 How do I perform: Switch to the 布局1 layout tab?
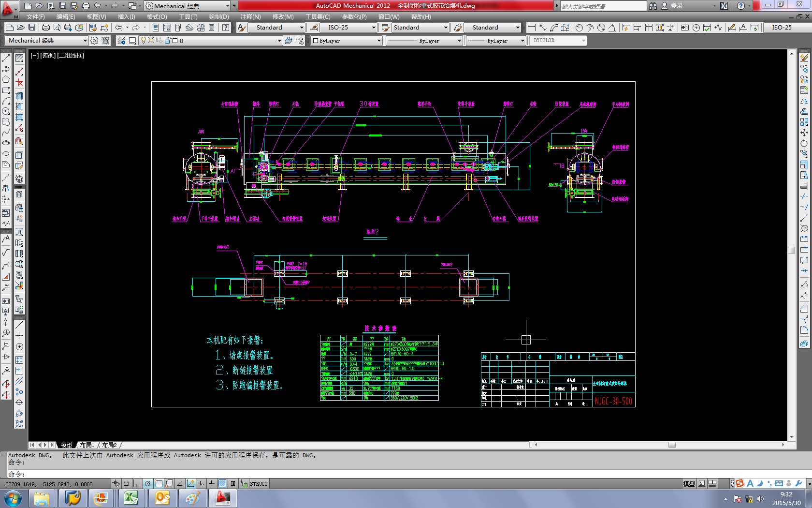(87, 445)
